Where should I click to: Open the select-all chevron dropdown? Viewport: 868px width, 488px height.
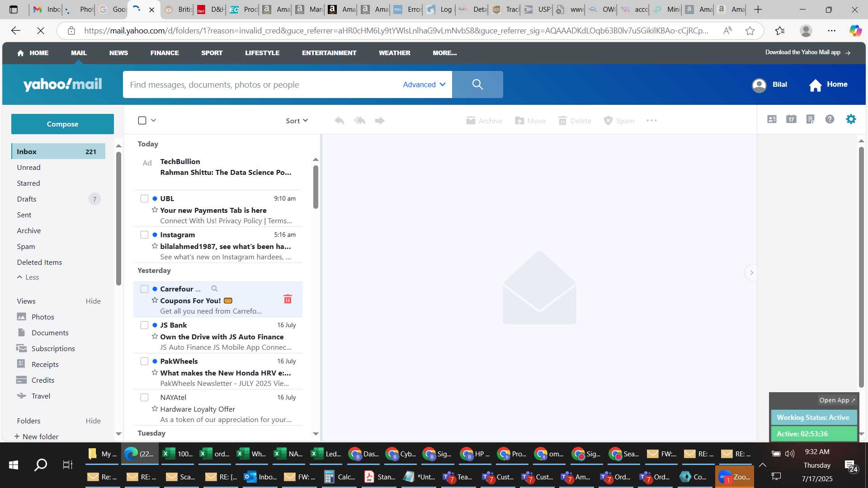153,120
